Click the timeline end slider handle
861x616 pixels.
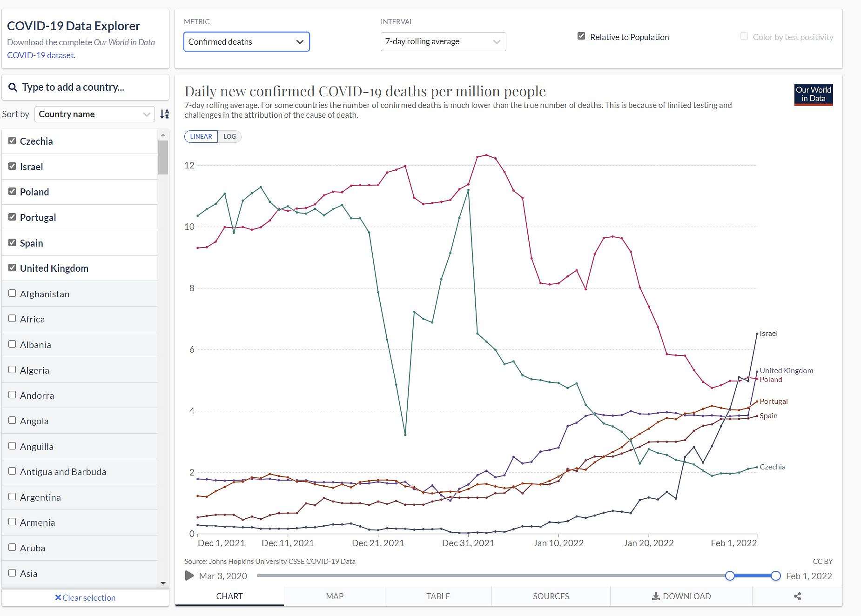pos(776,576)
